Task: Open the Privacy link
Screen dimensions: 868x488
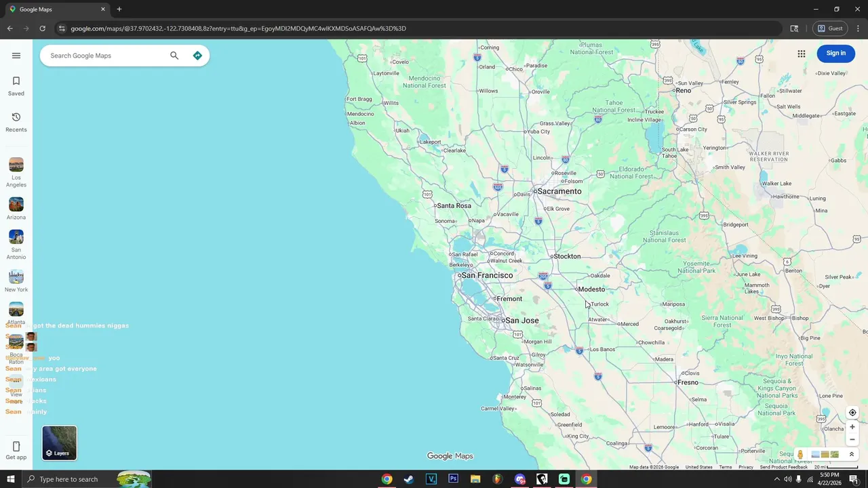Action: point(746,467)
